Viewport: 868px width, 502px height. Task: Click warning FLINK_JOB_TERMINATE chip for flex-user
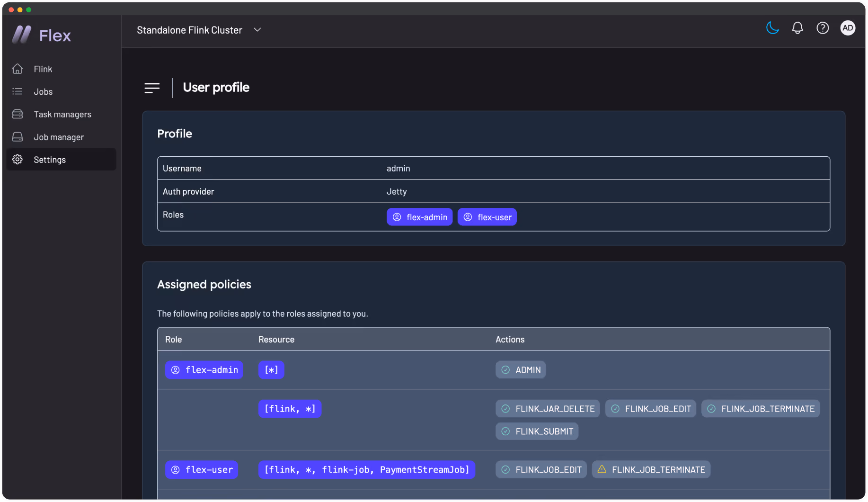tap(651, 470)
